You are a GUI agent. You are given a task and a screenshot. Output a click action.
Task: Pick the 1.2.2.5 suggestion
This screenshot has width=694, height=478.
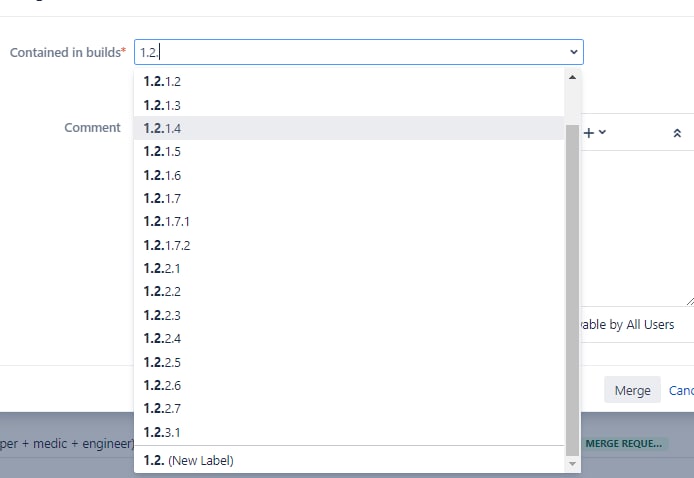click(349, 362)
